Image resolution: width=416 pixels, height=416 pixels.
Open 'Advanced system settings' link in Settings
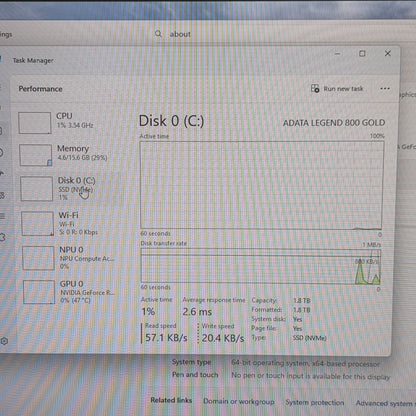pos(386,403)
